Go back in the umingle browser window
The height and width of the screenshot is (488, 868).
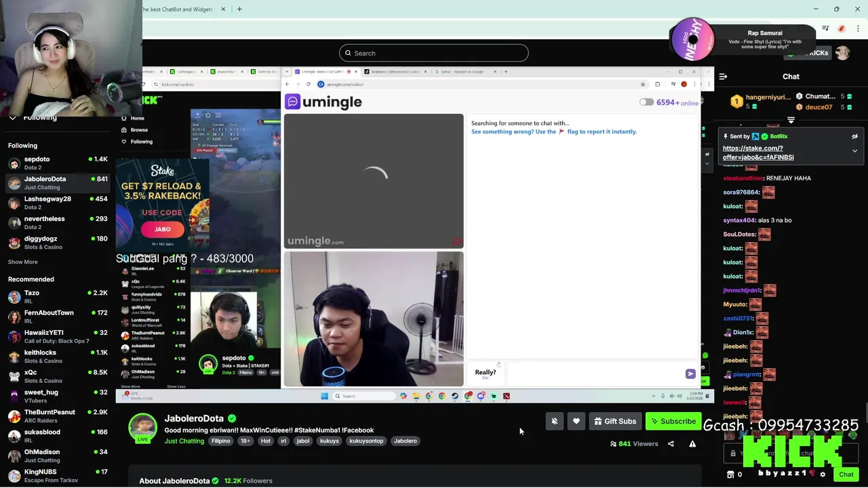point(288,84)
